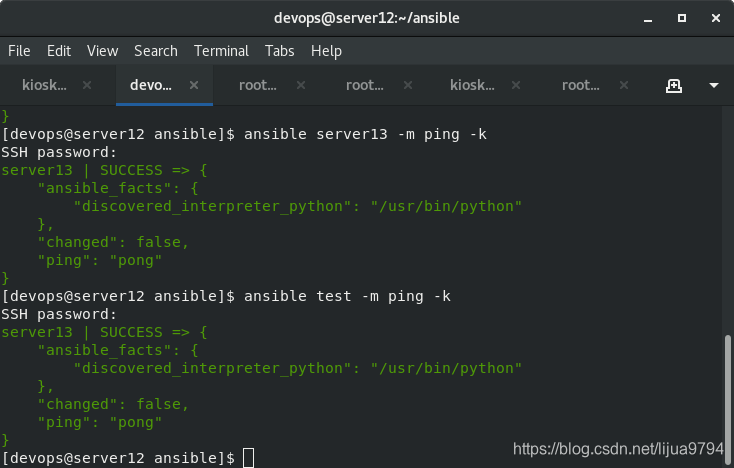
Task: Open the Tabs menu
Action: click(x=279, y=51)
